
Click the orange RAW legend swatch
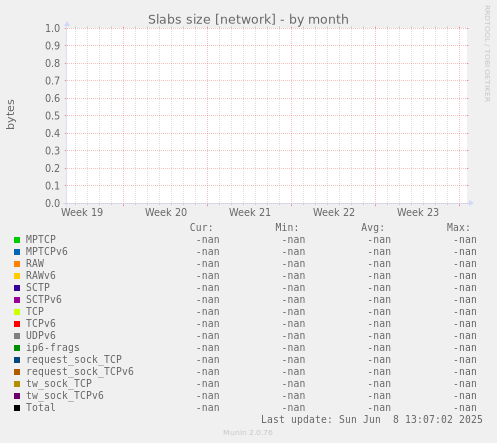click(17, 264)
